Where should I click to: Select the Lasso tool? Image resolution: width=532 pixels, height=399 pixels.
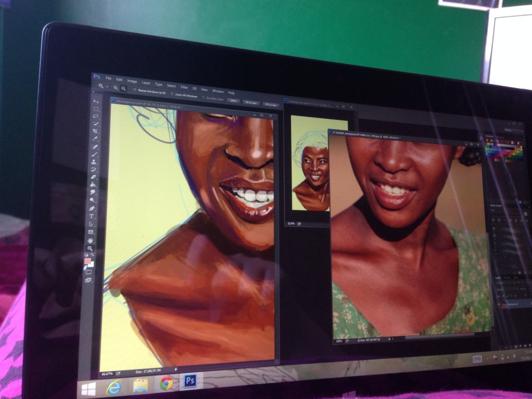96,117
